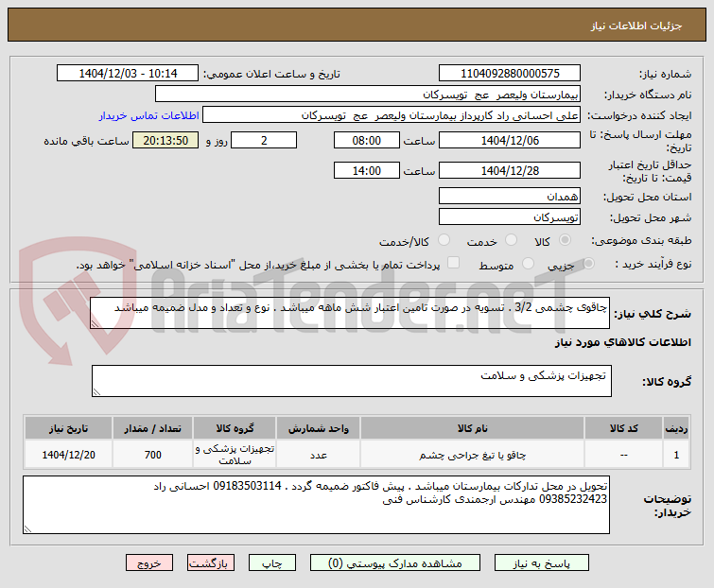
Task: Click price validity date 1404/12/28
Action: click(510, 170)
